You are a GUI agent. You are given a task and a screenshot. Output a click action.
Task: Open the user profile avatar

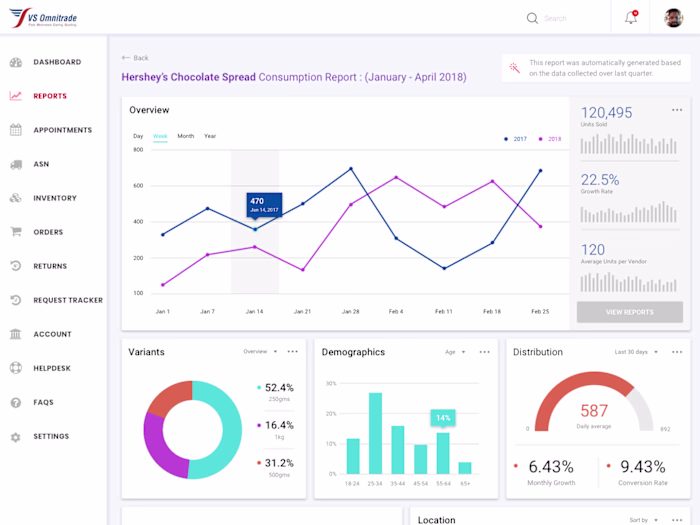(x=674, y=18)
